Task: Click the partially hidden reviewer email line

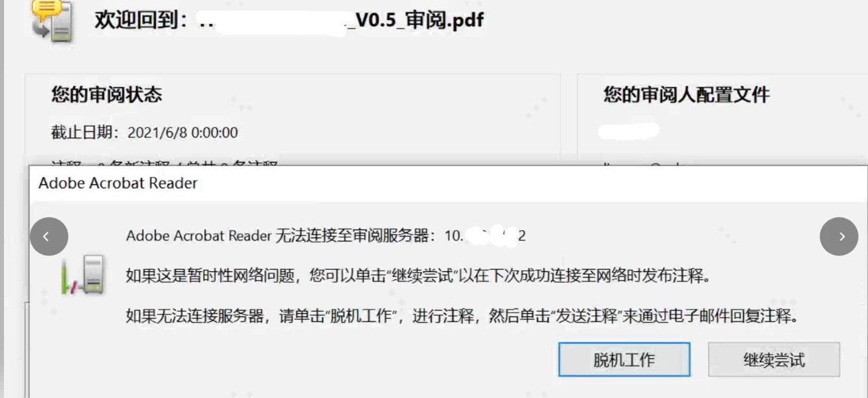Action: (647, 163)
